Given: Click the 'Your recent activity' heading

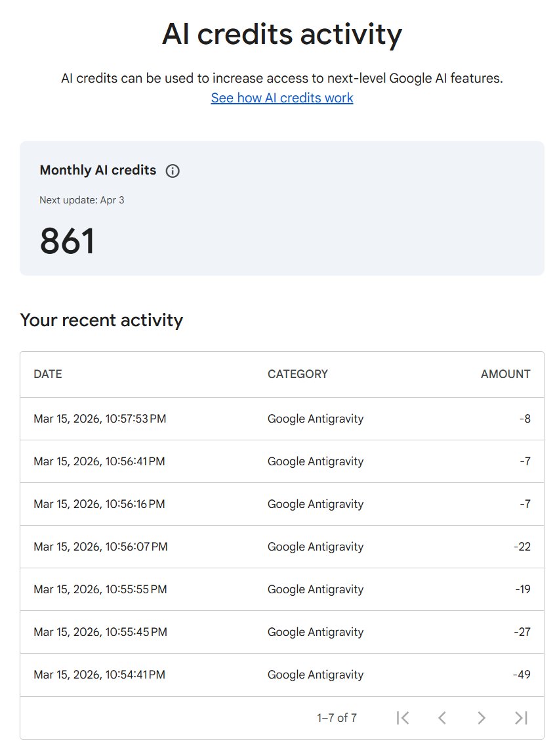Looking at the screenshot, I should (x=102, y=321).
